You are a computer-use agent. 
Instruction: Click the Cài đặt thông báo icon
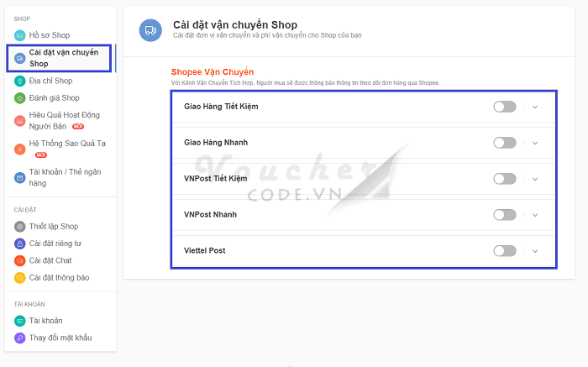tap(20, 278)
